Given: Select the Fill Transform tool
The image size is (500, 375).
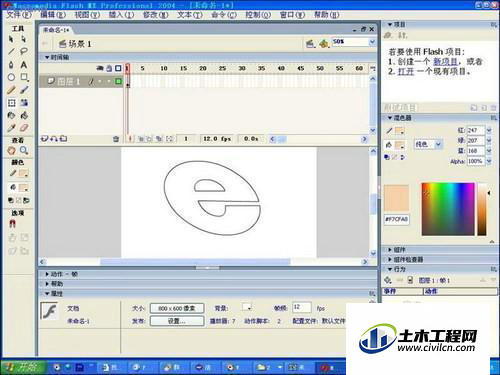Looking at the screenshot, I should pos(23,103).
